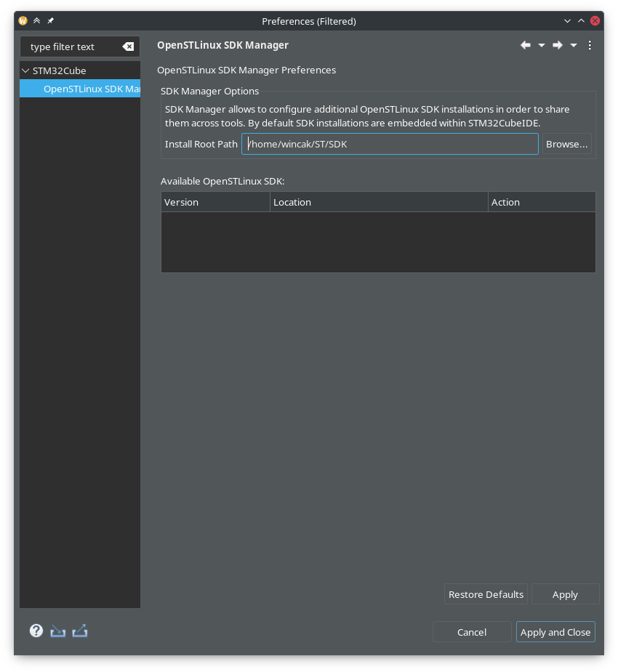The width and height of the screenshot is (618, 672).
Task: Open the back history dropdown arrow
Action: (542, 45)
